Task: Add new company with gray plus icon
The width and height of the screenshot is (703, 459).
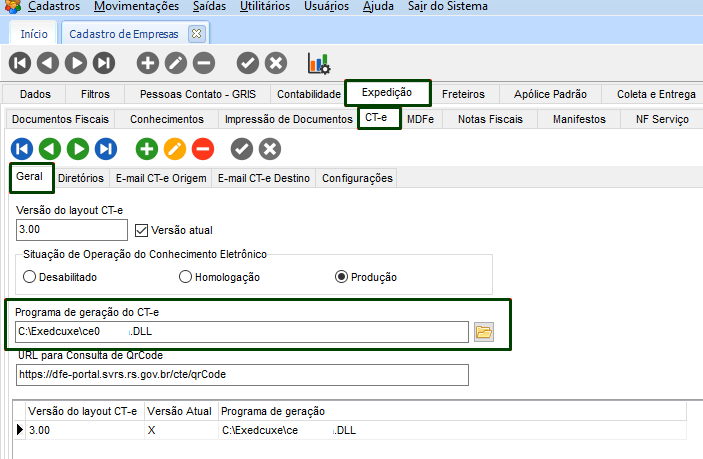Action: tap(148, 63)
